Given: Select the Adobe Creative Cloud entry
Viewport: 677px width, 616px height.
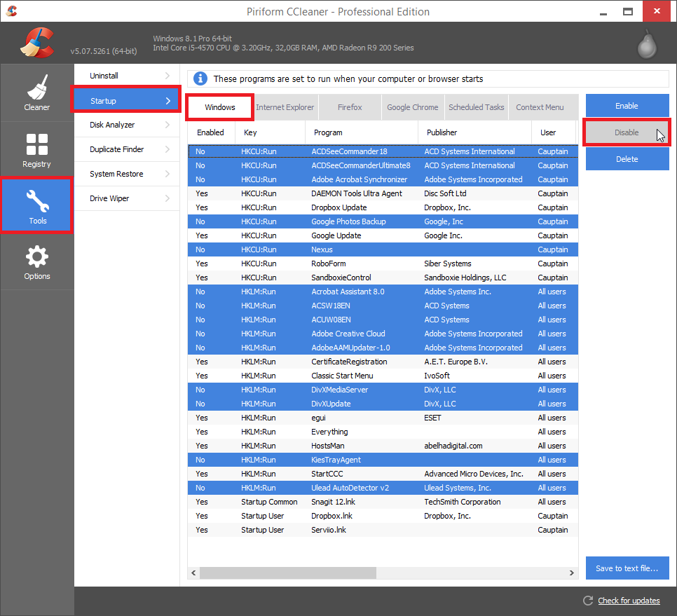Looking at the screenshot, I should click(x=383, y=334).
